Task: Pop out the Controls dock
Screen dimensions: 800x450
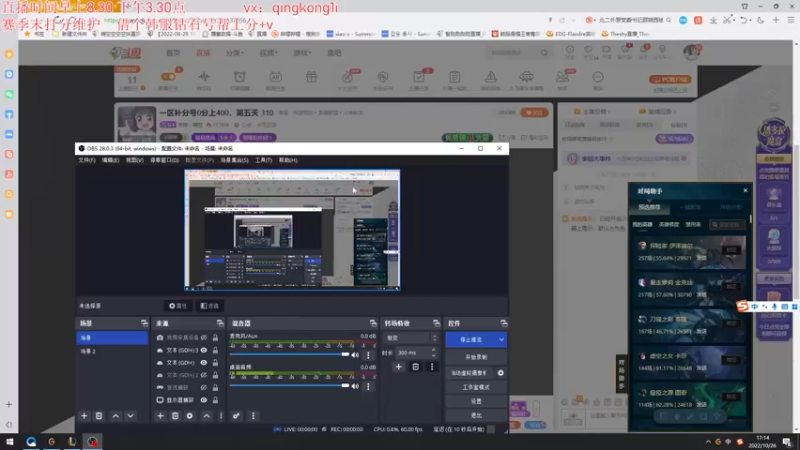Action: (x=504, y=323)
